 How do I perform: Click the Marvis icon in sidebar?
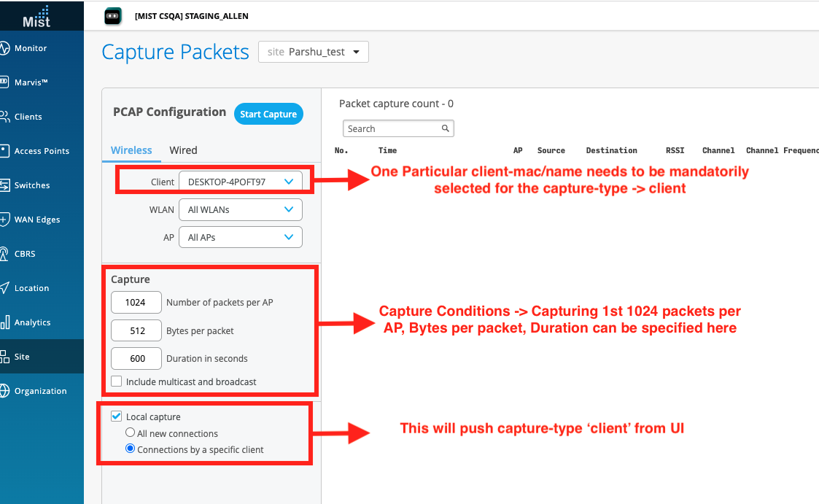coord(4,82)
